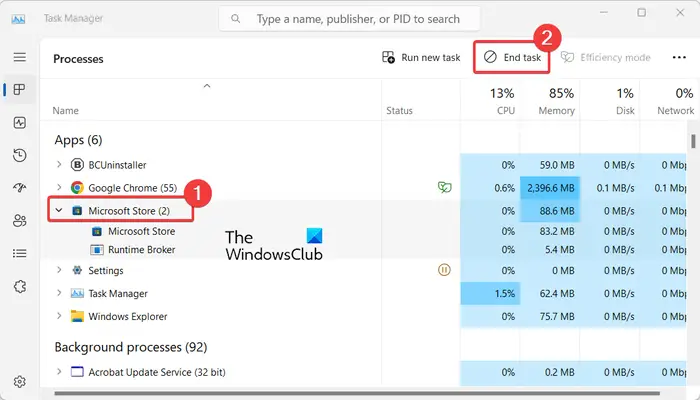Click the End task button
The height and width of the screenshot is (400, 700).
512,58
